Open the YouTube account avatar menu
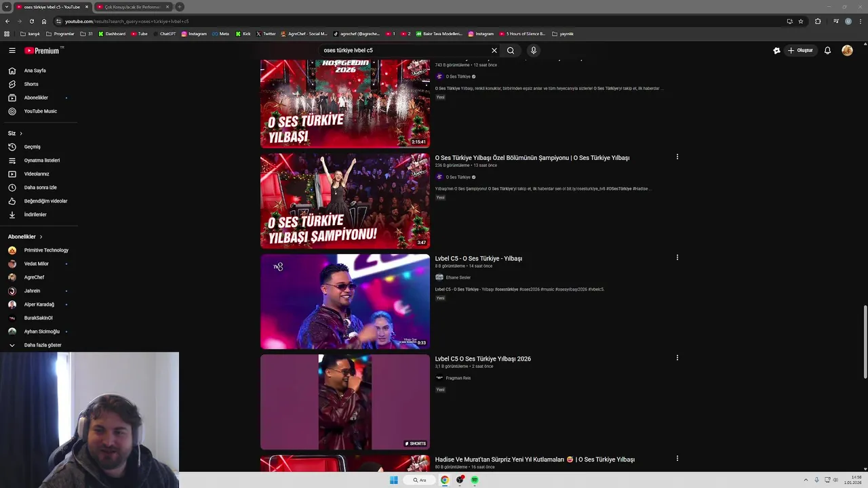Screen dimensions: 868x488 [x=847, y=50]
